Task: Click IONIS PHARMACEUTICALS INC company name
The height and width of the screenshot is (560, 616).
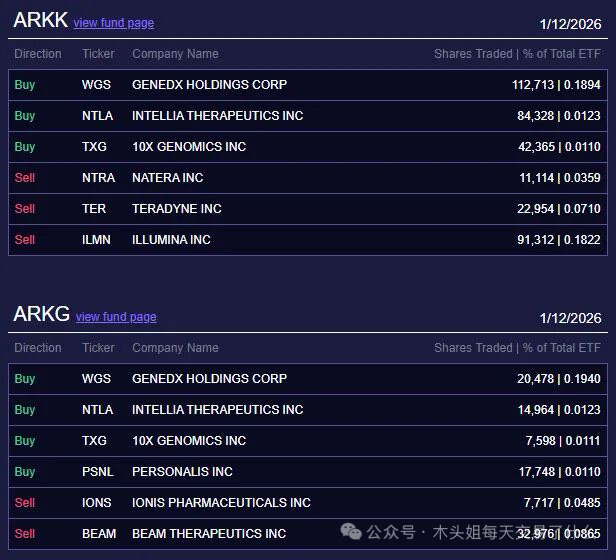Action: click(221, 503)
